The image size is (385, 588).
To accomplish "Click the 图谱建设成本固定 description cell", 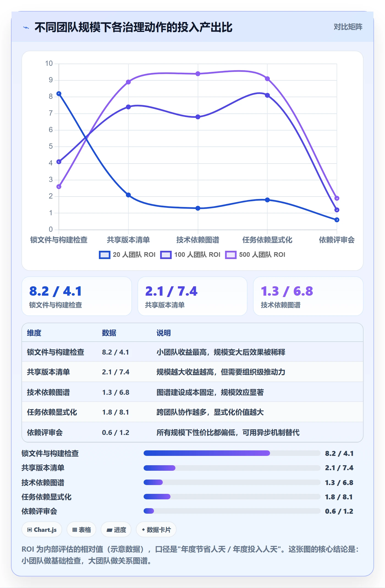I will [210, 392].
